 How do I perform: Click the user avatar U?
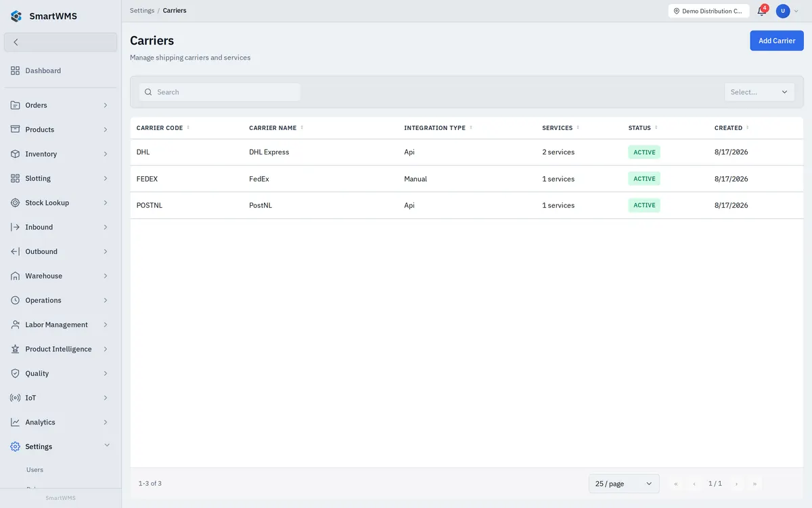[783, 11]
